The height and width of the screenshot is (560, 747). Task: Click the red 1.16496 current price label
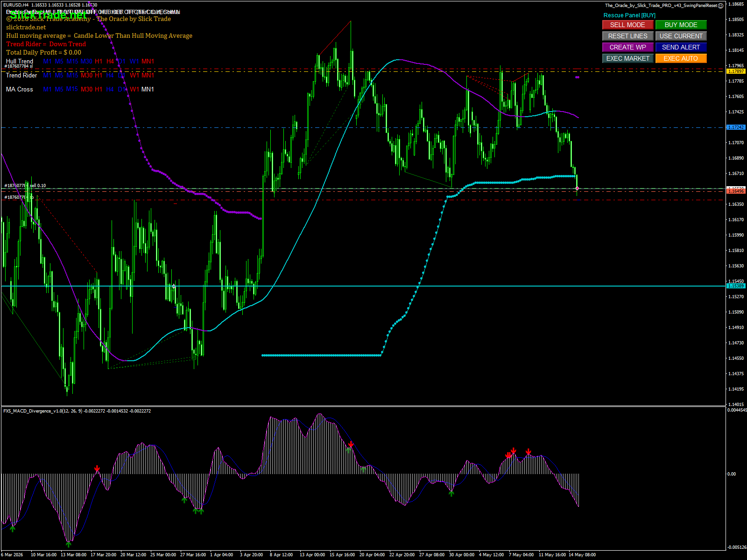click(736, 191)
